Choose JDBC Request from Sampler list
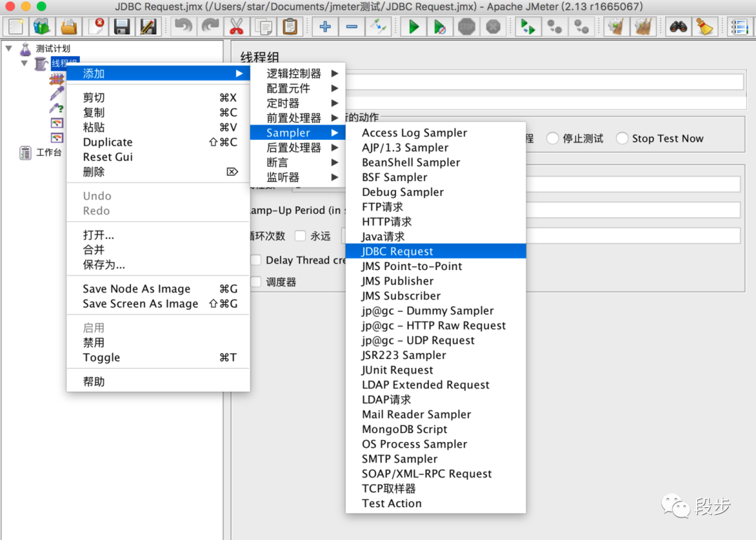 [436, 251]
